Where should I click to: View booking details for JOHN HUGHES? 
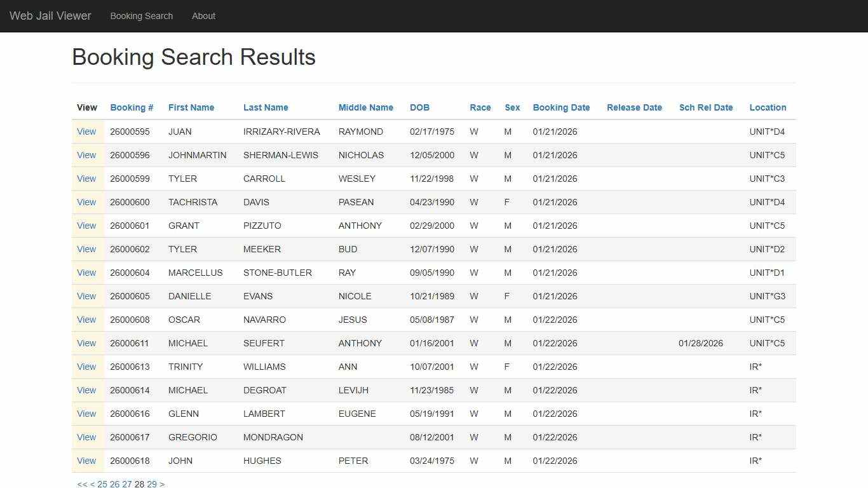(x=86, y=461)
